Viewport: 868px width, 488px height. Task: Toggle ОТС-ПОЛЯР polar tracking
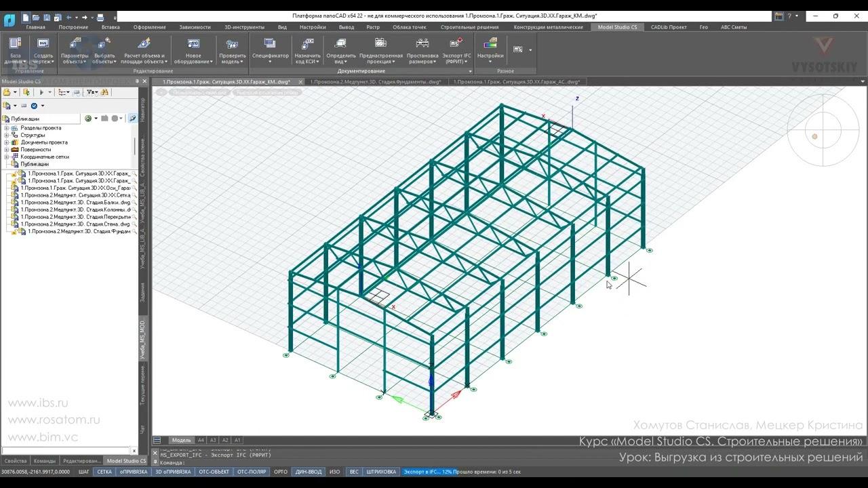point(252,472)
